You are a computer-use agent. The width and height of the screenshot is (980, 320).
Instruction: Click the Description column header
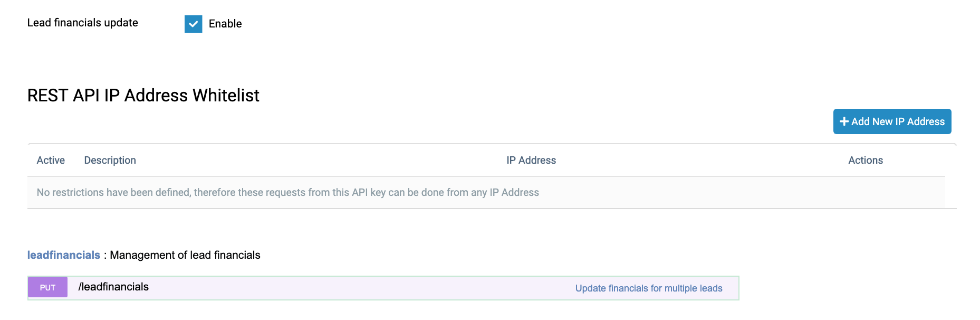coord(110,161)
